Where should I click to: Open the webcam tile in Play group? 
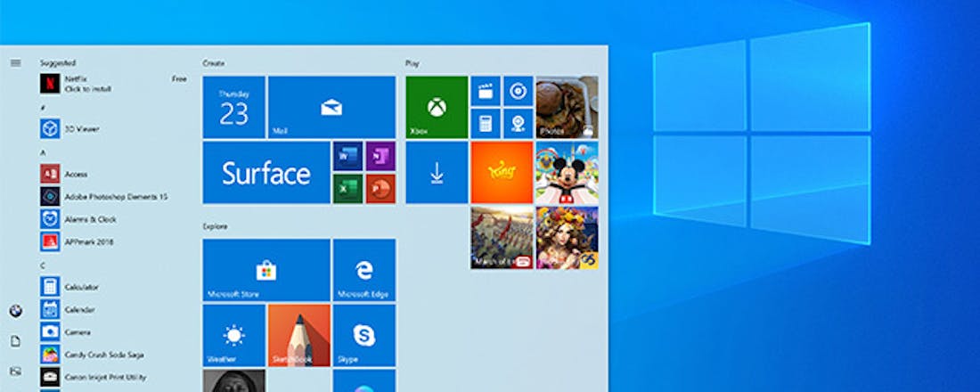[x=519, y=123]
